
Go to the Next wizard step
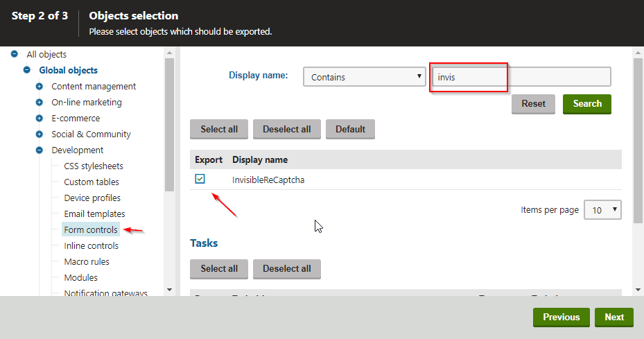point(613,318)
